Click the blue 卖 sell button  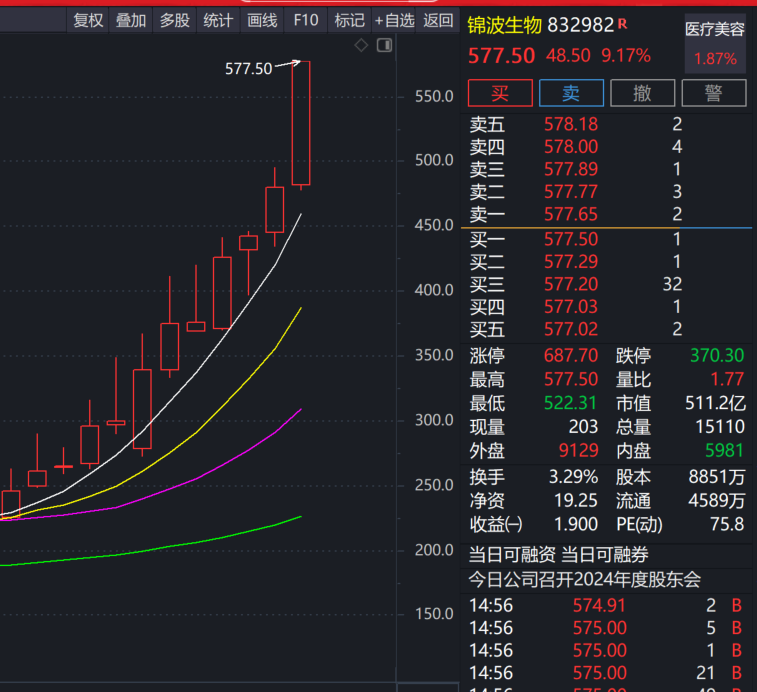coord(571,93)
